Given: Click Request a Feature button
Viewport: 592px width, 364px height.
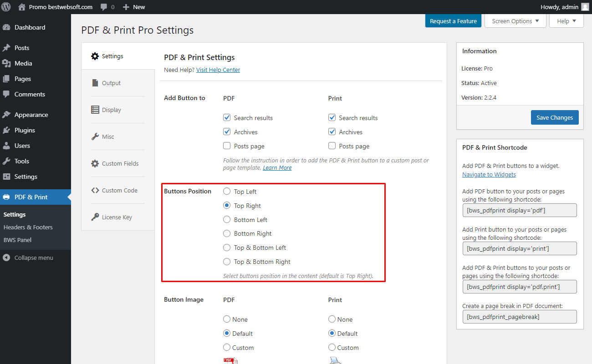Looking at the screenshot, I should (x=453, y=21).
